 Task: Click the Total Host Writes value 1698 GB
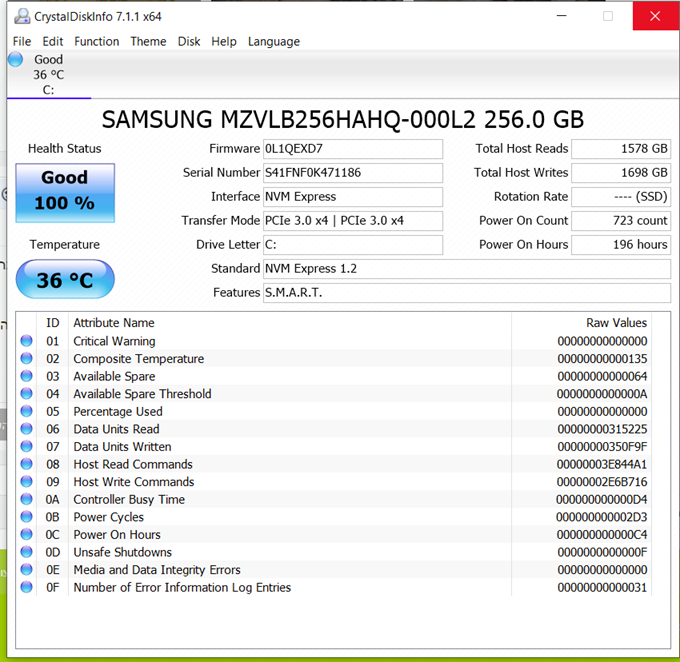pos(621,173)
